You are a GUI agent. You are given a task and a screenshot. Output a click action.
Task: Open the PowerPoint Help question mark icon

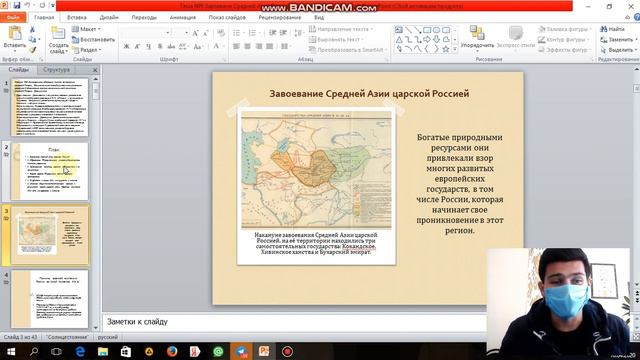637,17
